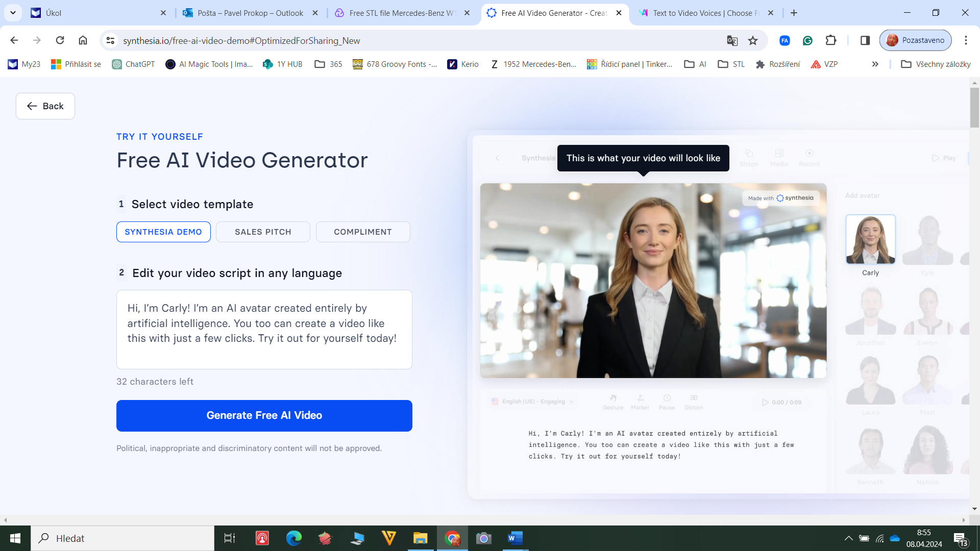Close the Free AI Video Generator tab
The height and width of the screenshot is (551, 980).
(619, 13)
